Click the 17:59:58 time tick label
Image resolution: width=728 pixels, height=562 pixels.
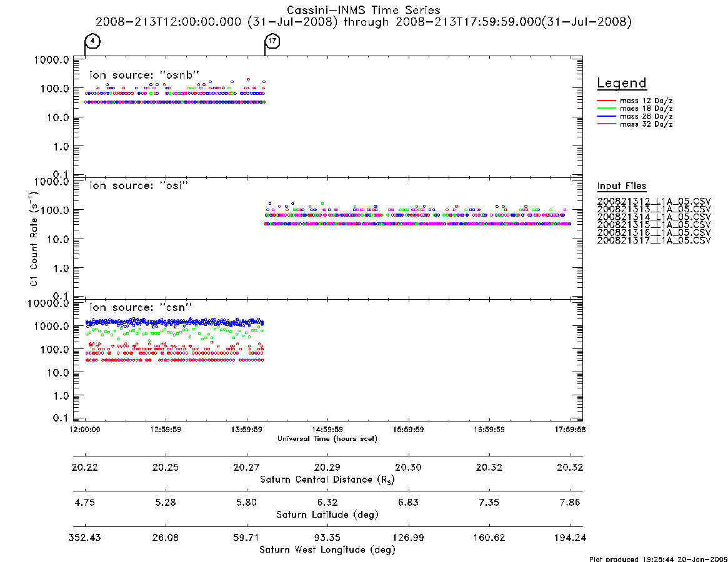click(570, 430)
